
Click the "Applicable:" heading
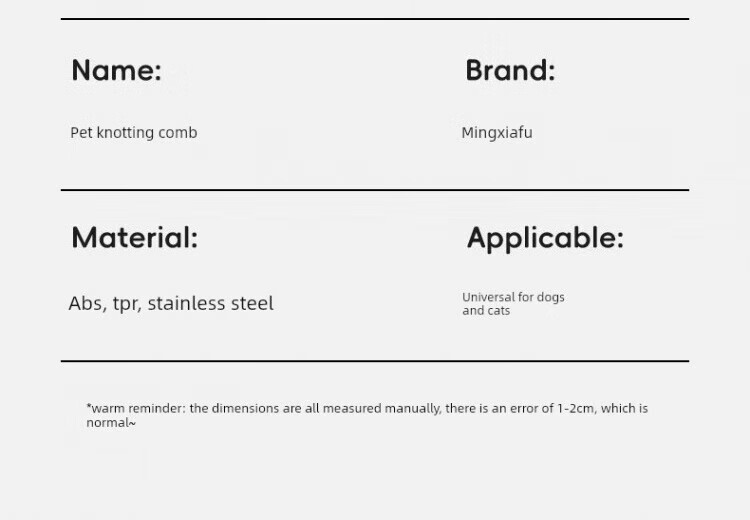tap(545, 238)
